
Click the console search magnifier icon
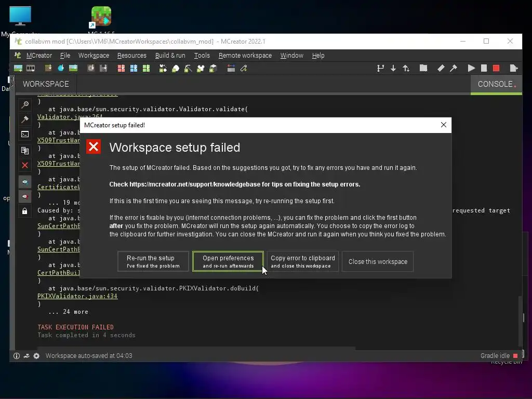point(25,104)
